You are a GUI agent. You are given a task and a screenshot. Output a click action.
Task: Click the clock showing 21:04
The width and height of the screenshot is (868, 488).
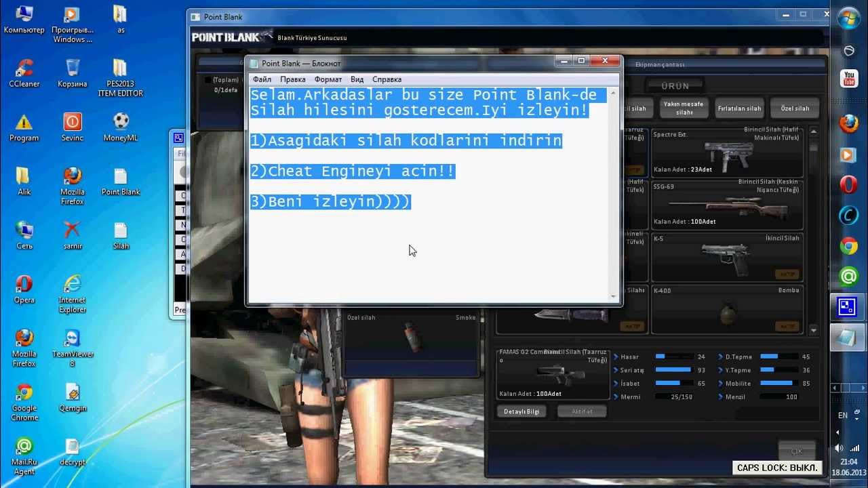(848, 462)
